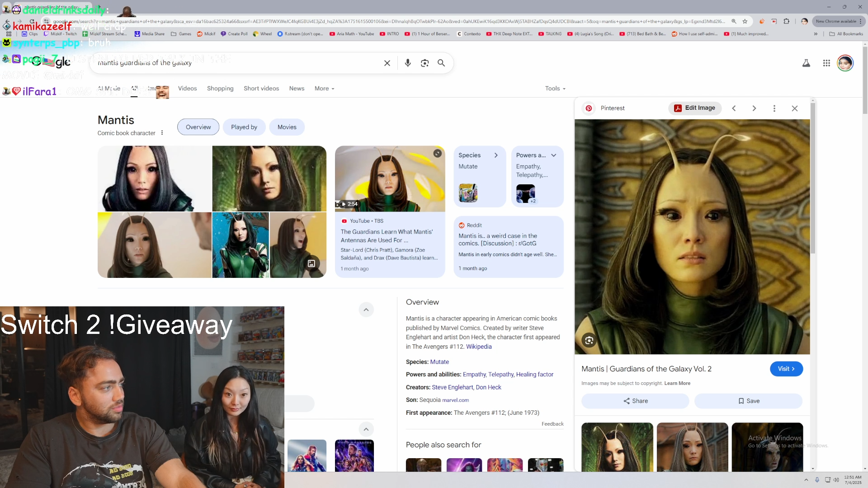
Task: Open the Steve Englehart creator link
Action: (x=452, y=388)
